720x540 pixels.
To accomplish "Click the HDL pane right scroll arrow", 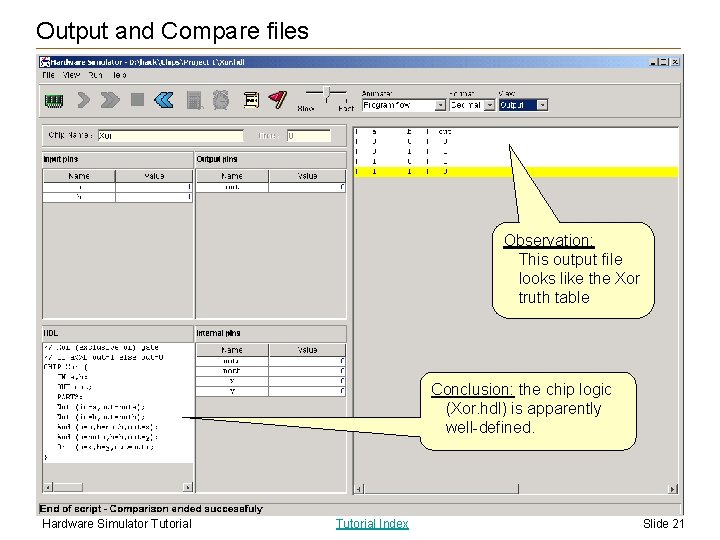I will 187,487.
